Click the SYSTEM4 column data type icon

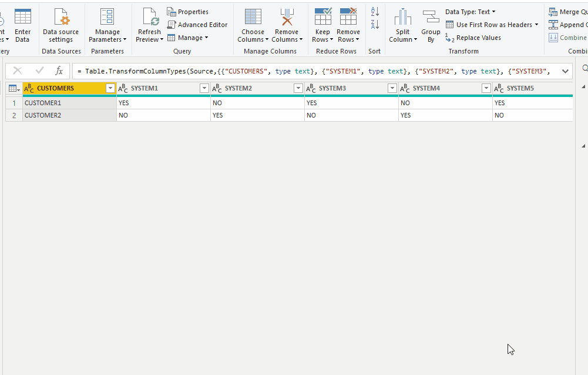pos(405,88)
